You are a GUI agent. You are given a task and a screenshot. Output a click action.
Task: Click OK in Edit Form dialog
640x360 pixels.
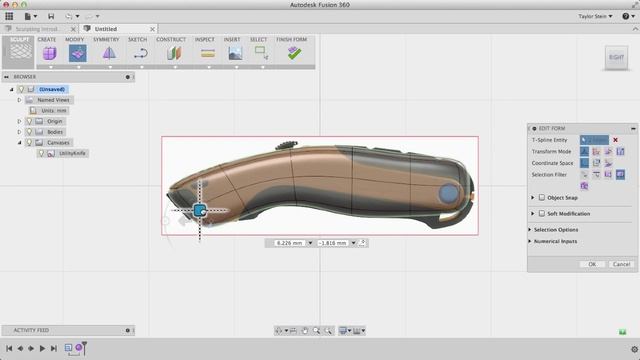pos(592,264)
